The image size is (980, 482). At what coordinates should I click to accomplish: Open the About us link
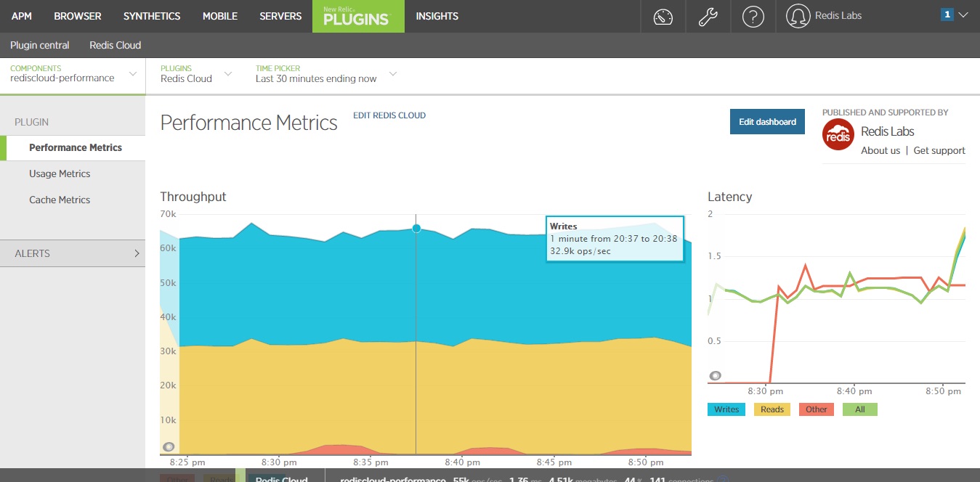(880, 150)
